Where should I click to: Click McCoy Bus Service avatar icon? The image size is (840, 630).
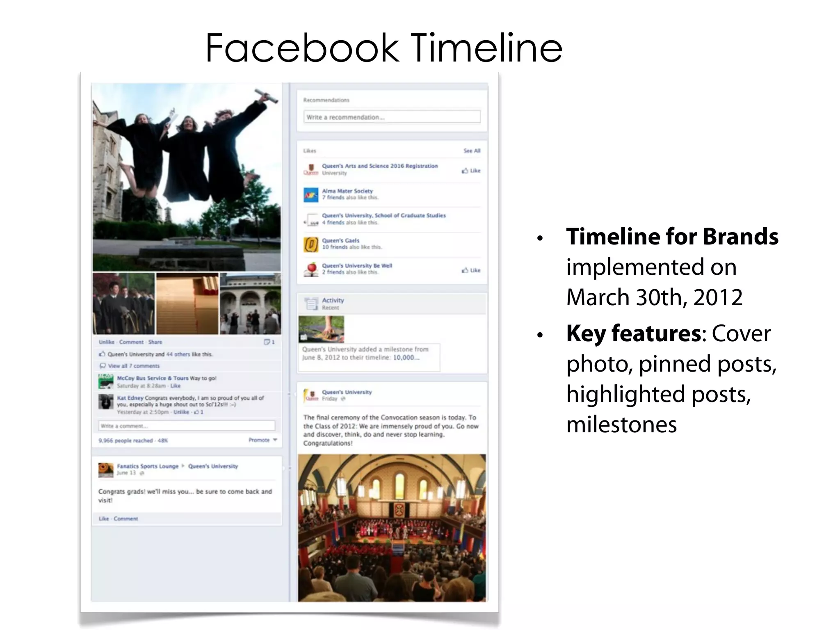coord(106,381)
